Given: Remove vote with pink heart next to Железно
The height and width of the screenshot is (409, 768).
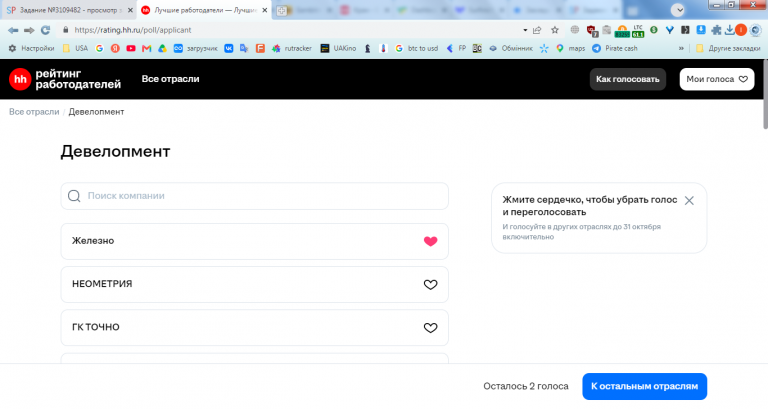Looking at the screenshot, I should click(431, 241).
